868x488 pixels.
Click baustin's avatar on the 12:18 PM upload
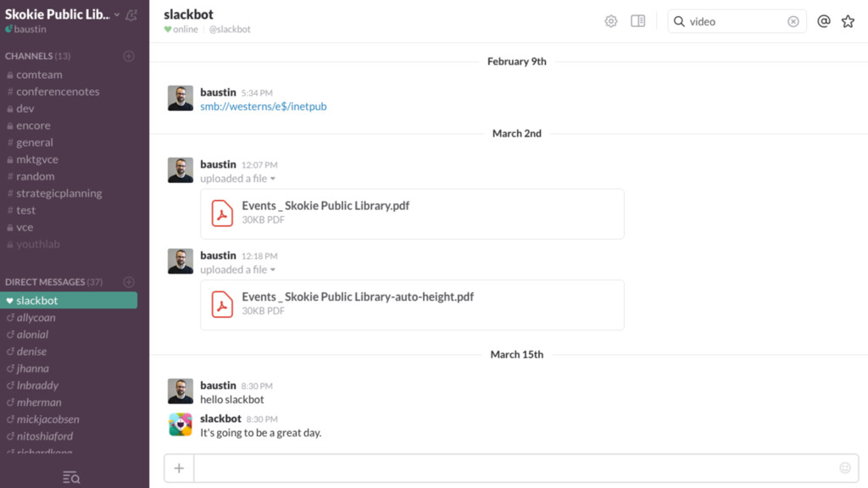[181, 261]
